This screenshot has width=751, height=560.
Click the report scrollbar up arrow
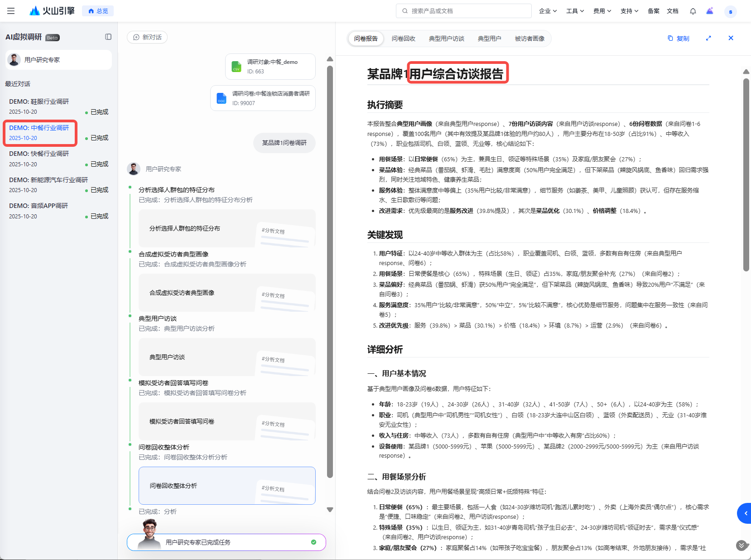tap(746, 72)
